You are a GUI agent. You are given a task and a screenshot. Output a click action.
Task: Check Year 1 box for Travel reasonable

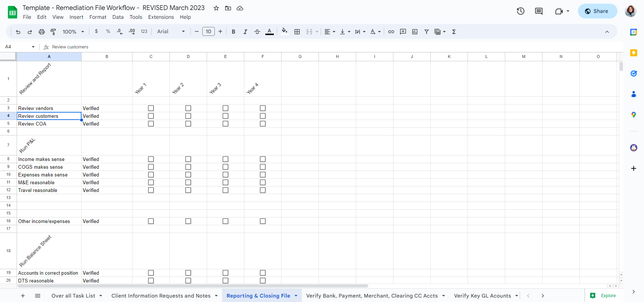tap(151, 190)
